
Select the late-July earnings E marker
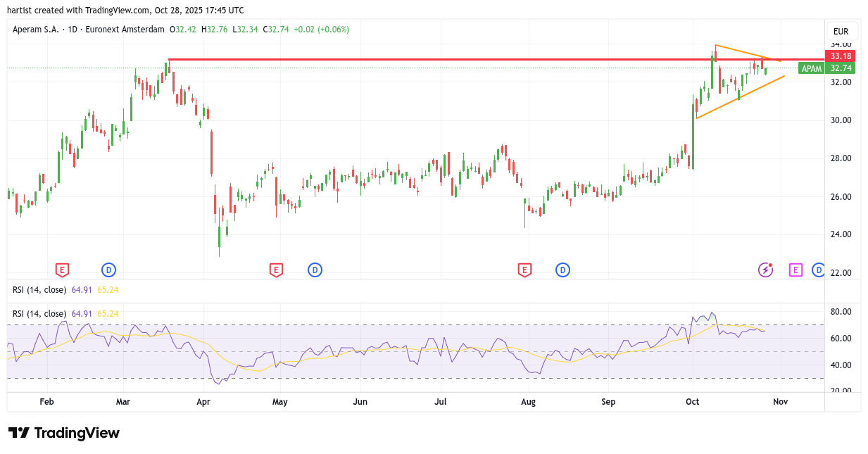click(524, 270)
